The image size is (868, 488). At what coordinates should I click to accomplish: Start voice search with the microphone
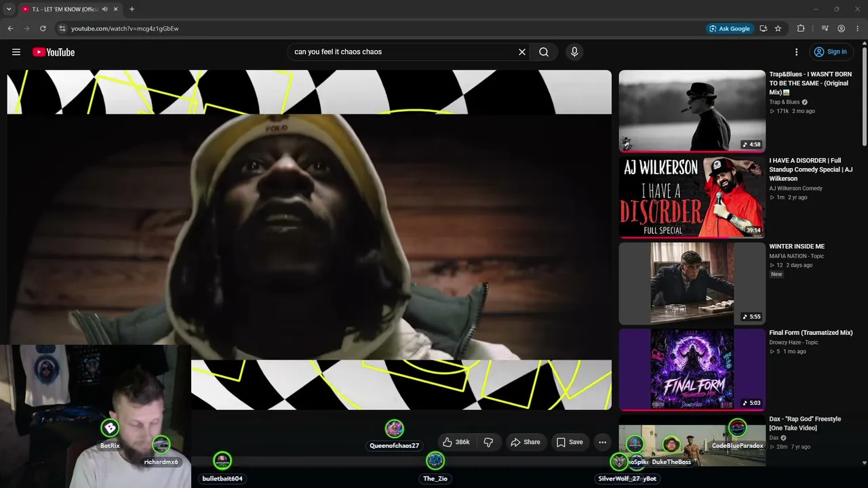(574, 52)
